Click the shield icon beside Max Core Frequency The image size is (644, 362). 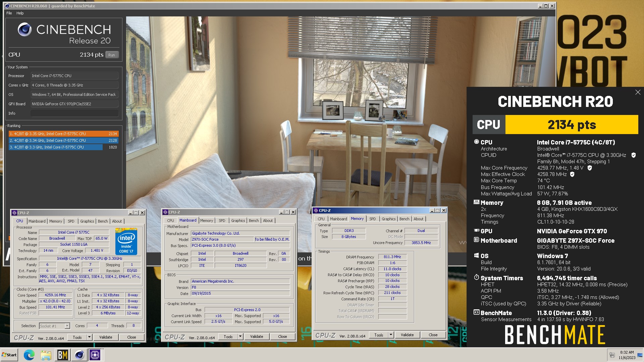click(x=590, y=168)
